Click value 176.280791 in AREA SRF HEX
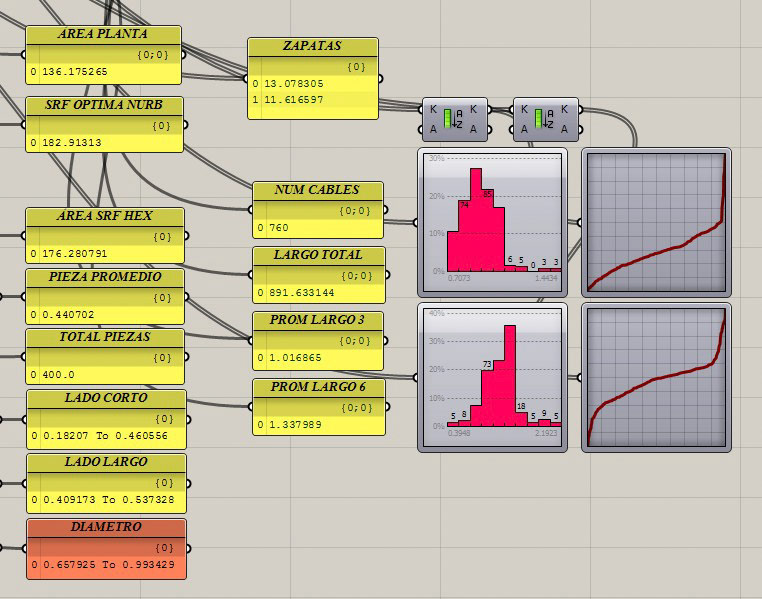Viewport: 762px width, 599px height. click(x=74, y=254)
